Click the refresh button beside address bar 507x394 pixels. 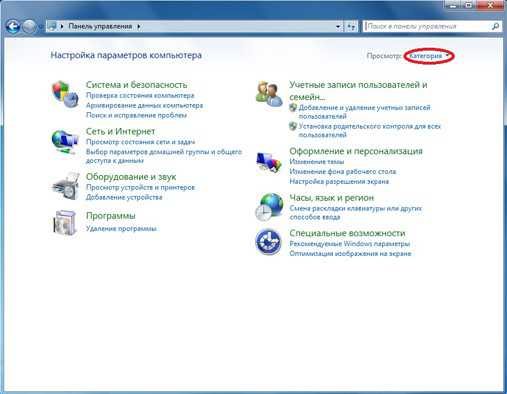[x=351, y=26]
